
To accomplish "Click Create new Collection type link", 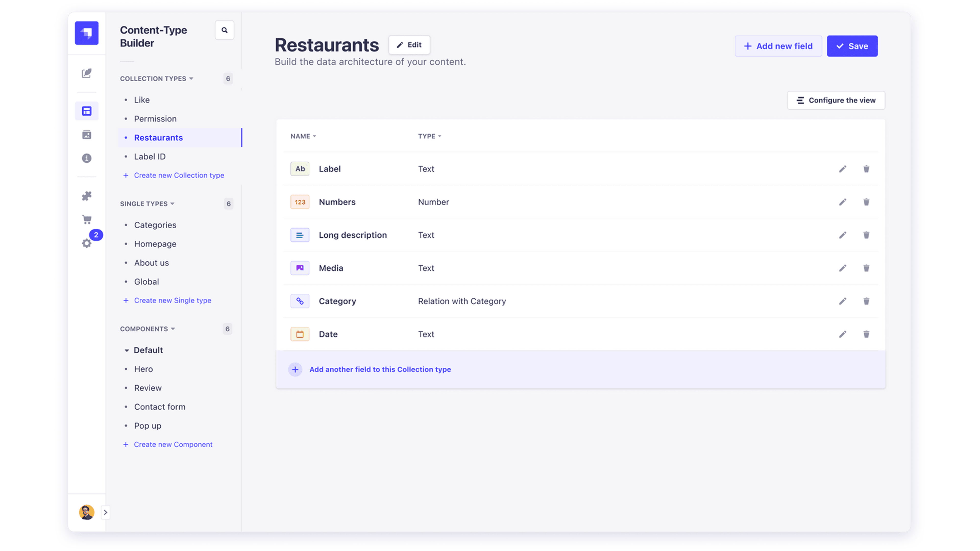I will (x=179, y=175).
